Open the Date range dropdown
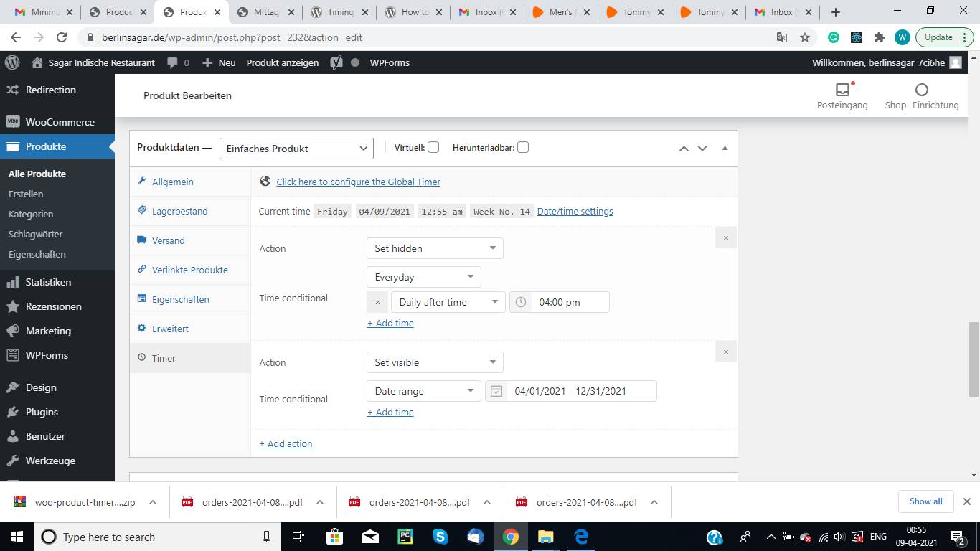Screen dimensions: 980x551 click(x=423, y=391)
